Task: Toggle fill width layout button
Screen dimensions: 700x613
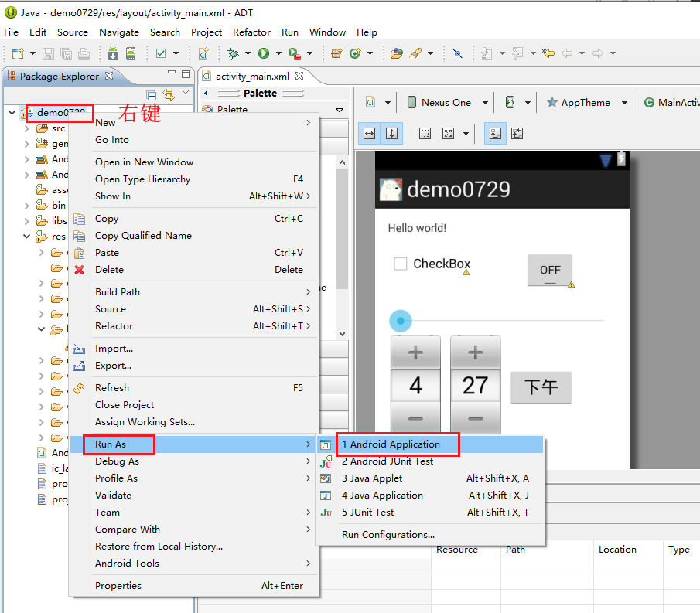Action: tap(370, 133)
